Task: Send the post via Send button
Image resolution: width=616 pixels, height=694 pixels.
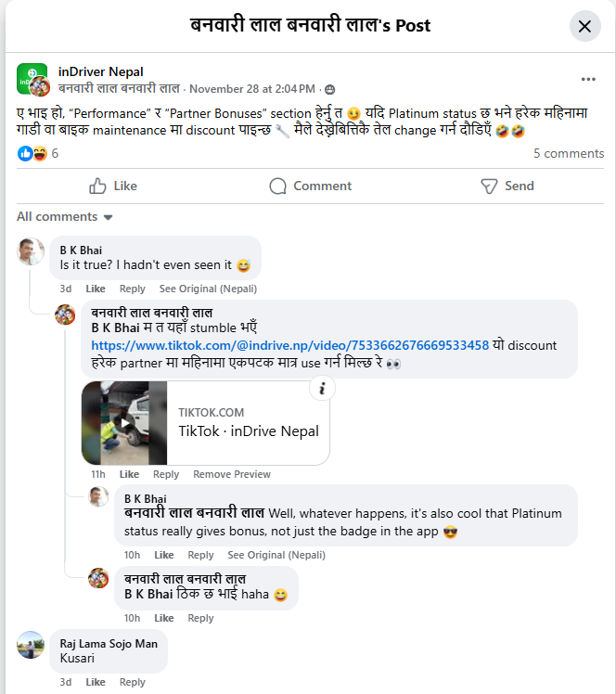Action: point(507,186)
